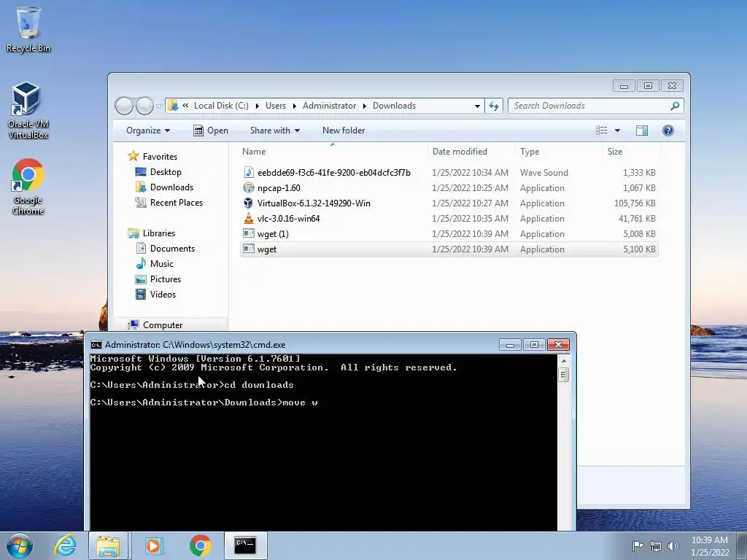Click Open in the Explorer toolbar

click(x=211, y=131)
